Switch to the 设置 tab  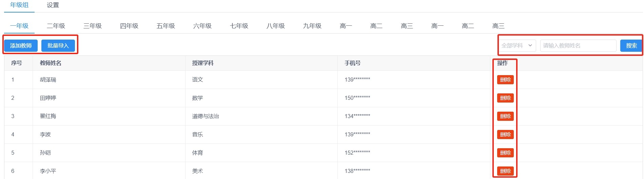coord(53,5)
